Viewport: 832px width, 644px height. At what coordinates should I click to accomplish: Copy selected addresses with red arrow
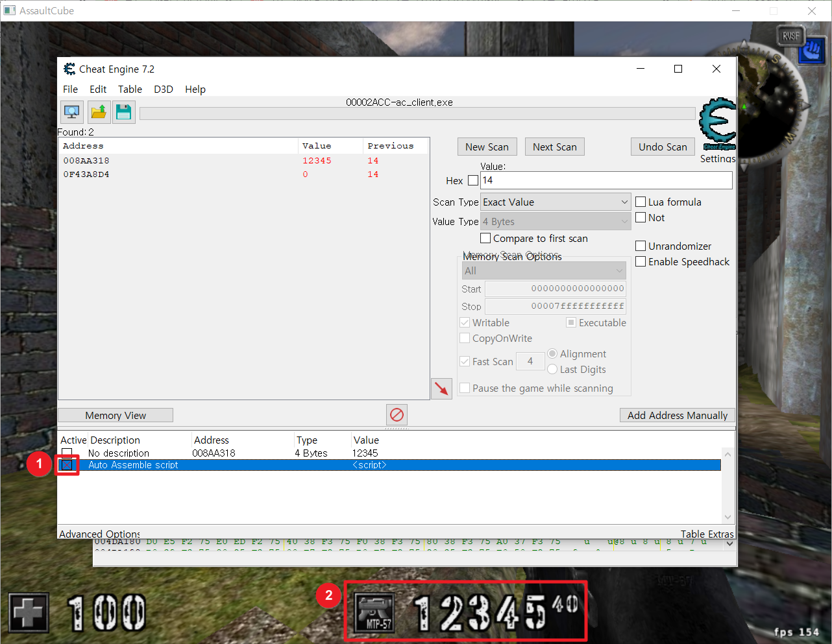pyautogui.click(x=441, y=388)
